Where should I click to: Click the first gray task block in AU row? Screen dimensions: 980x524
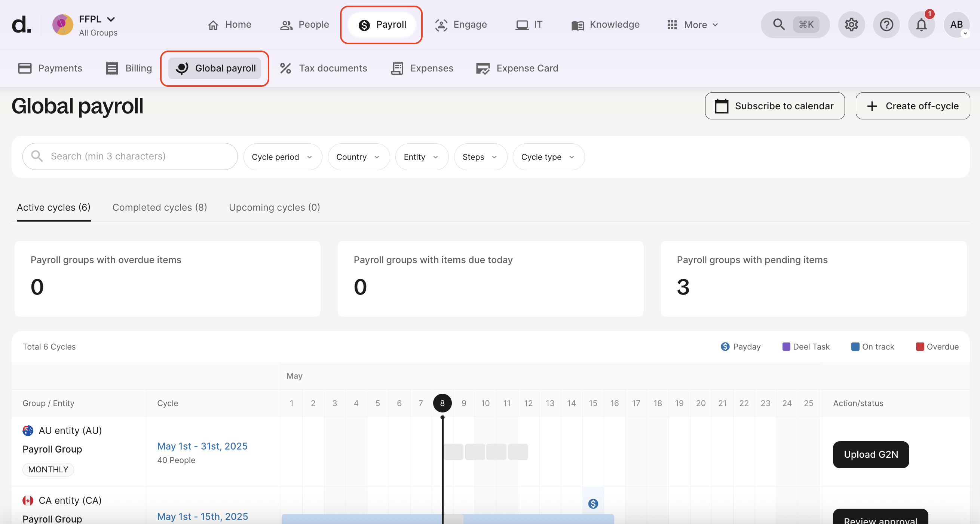click(453, 452)
